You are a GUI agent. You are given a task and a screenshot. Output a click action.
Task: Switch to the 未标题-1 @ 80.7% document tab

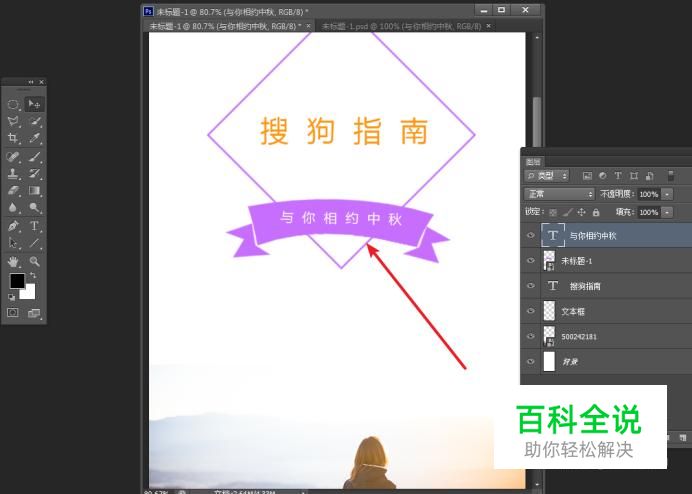[226, 26]
